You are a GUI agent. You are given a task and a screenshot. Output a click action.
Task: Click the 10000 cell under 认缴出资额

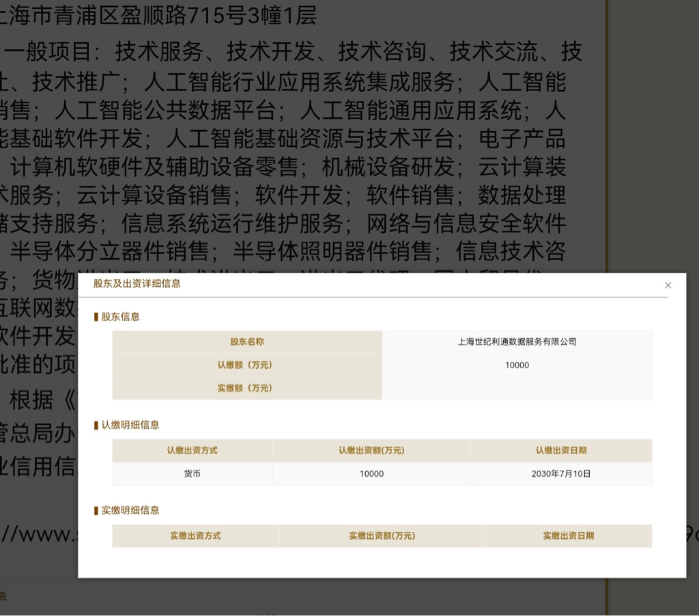tap(371, 474)
